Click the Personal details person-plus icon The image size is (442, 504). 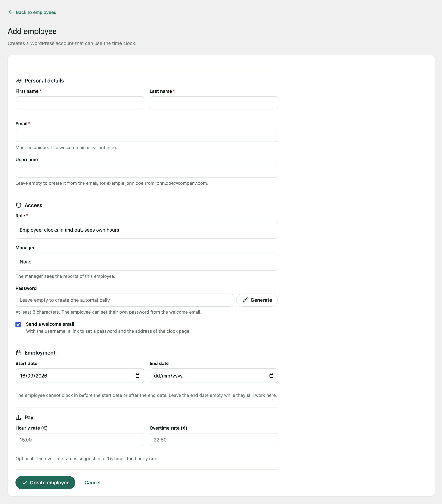click(x=19, y=81)
